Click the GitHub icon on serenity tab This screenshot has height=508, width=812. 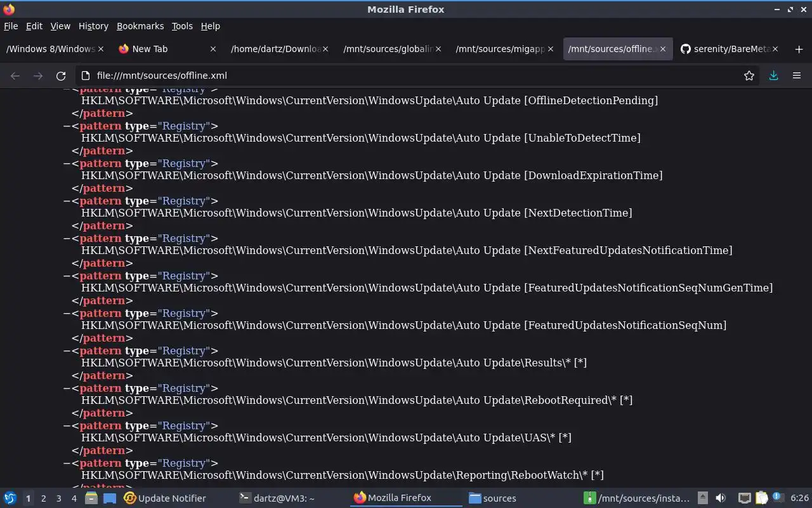[686, 49]
